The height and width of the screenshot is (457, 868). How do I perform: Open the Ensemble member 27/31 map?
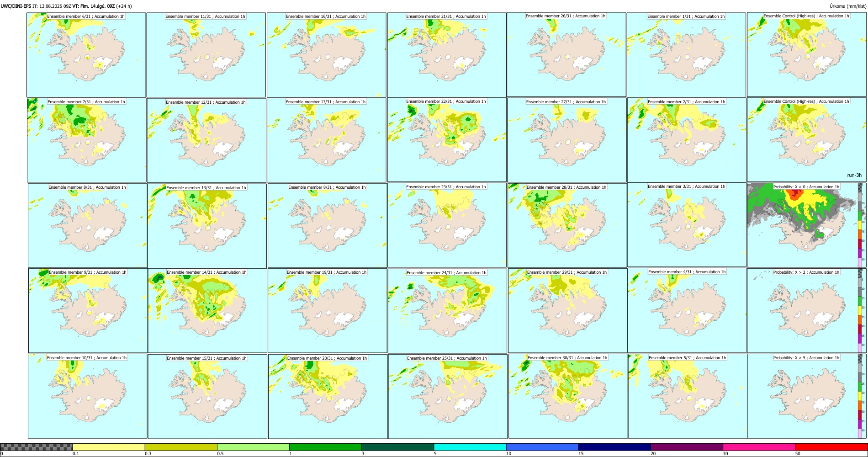pyautogui.click(x=566, y=140)
